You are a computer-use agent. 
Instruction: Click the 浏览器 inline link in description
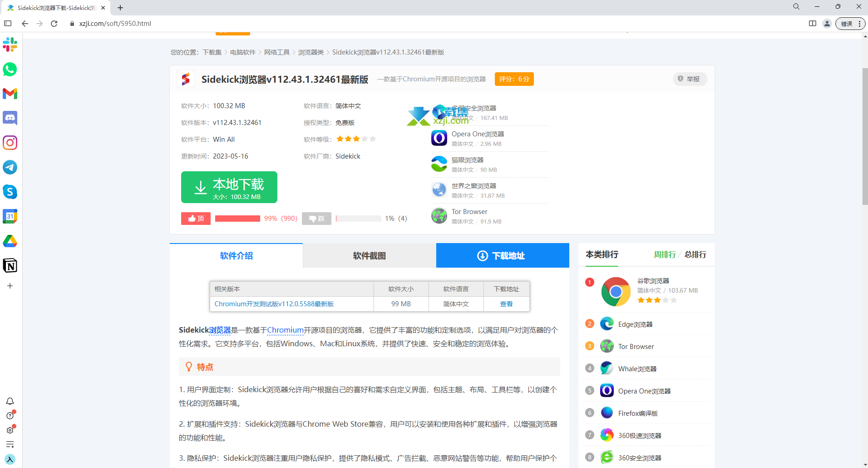pos(220,330)
